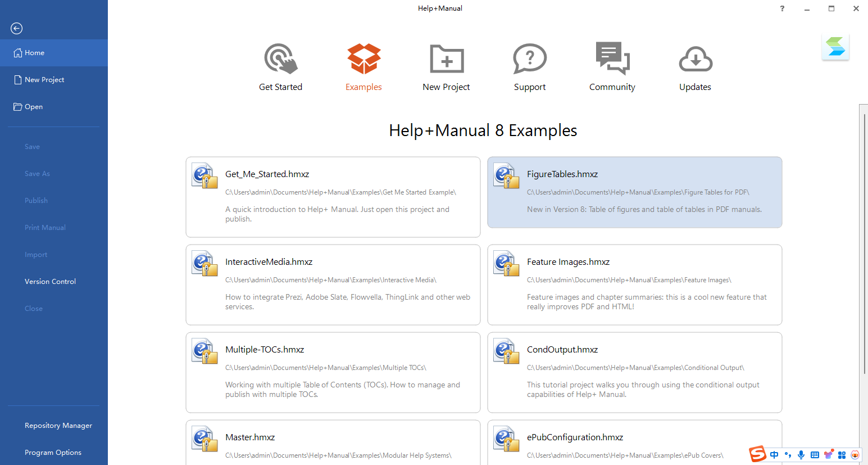The image size is (868, 465).
Task: Open the ePubConfiguration.hmxz example title
Action: click(575, 437)
